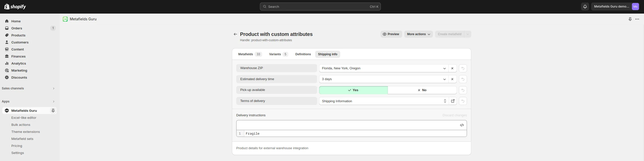Click into the Delivery instructions text editor
644x161 pixels.
355,134
